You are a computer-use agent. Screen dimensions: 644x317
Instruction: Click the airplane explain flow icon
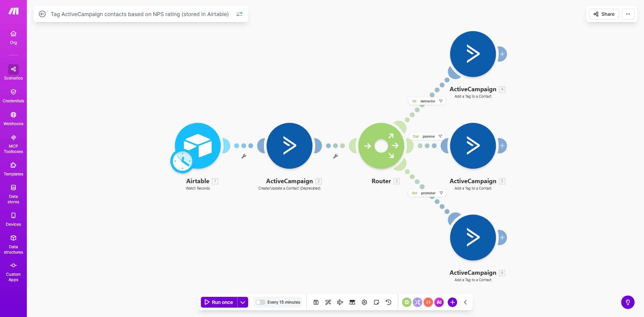340,302
